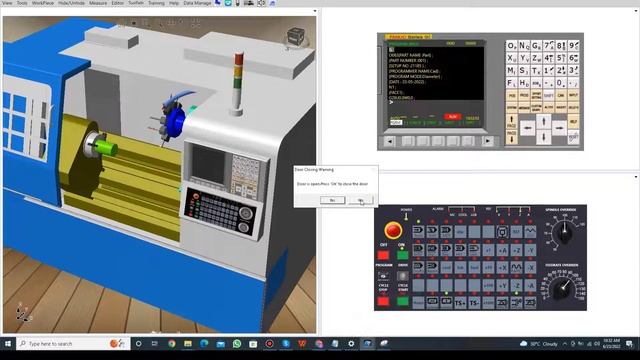The width and height of the screenshot is (640, 360).
Task: Click the cursor up arrow key
Action: pyautogui.click(x=544, y=122)
